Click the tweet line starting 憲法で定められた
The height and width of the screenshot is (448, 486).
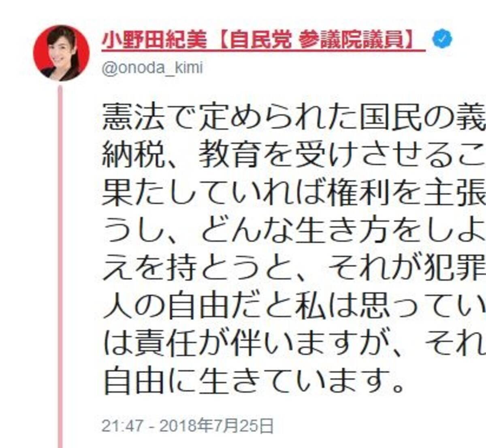point(294,118)
